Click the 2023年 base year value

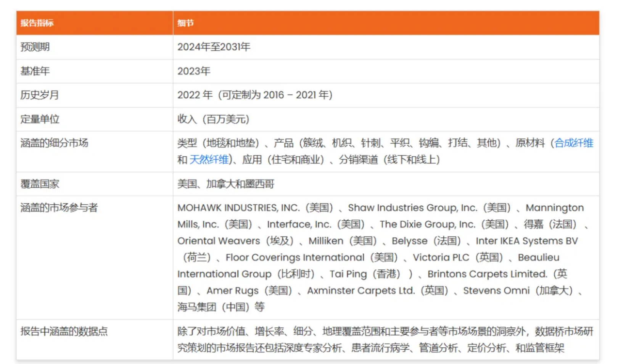click(194, 71)
